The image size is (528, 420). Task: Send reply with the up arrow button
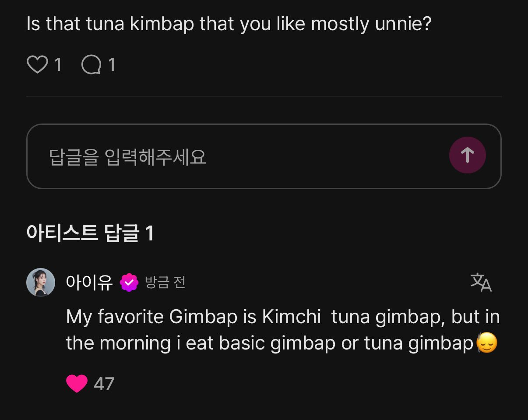click(x=467, y=155)
